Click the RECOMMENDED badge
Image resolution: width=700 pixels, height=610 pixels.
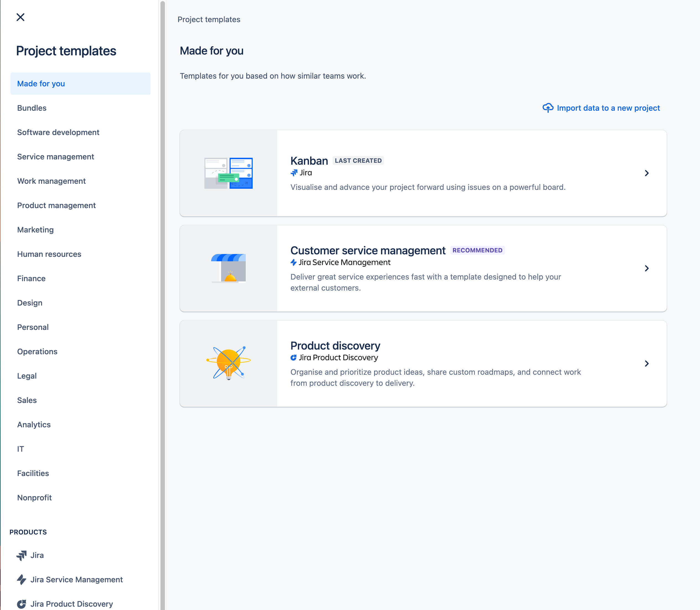coord(478,250)
